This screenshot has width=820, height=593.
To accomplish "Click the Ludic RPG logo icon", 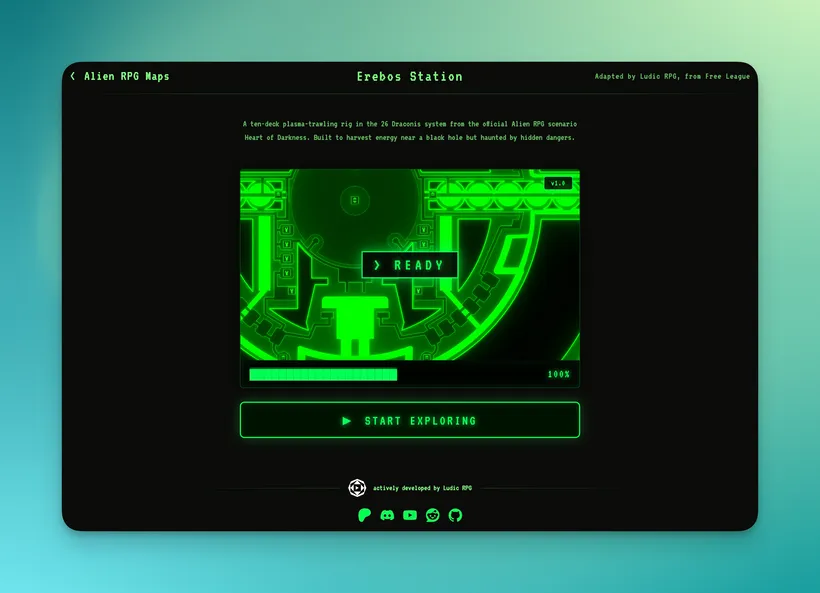I will click(x=357, y=488).
